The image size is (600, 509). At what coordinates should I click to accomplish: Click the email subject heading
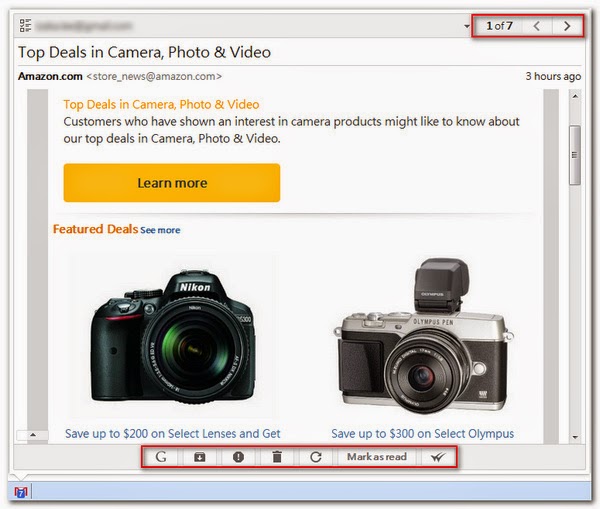(x=144, y=52)
